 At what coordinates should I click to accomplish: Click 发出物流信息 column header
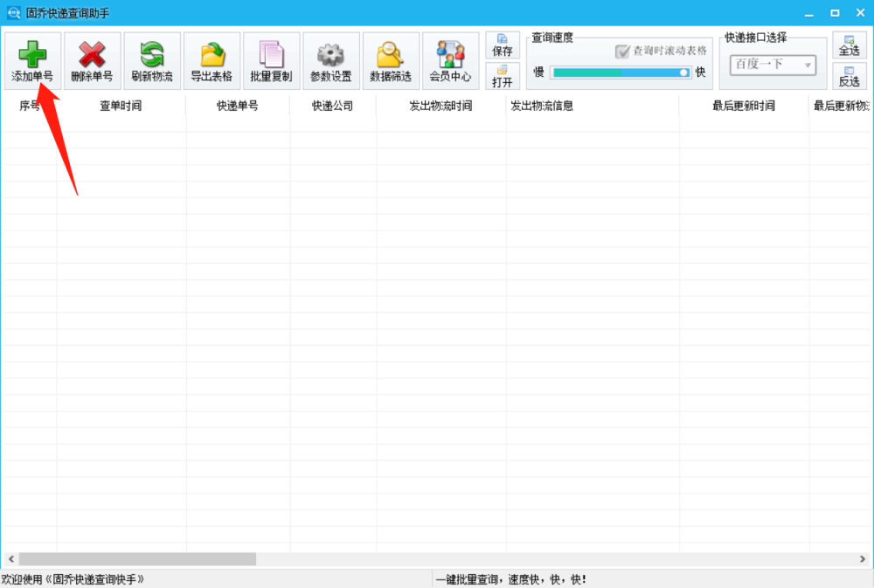[592, 106]
